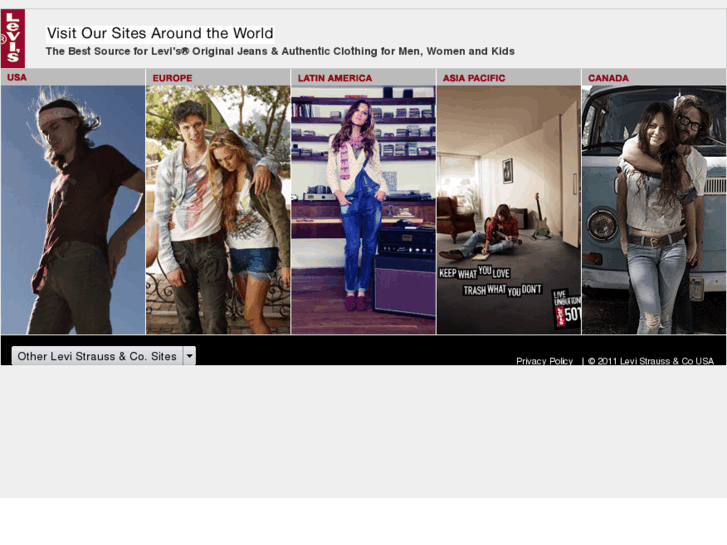Click the Asia Pacific guitar room photo
This screenshot has height=545, width=727.
point(509,210)
